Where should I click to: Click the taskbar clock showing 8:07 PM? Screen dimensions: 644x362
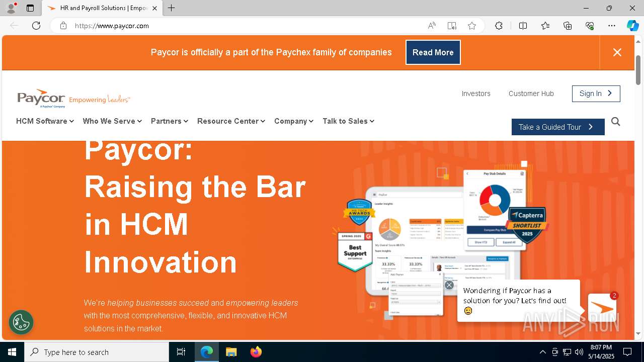602,352
